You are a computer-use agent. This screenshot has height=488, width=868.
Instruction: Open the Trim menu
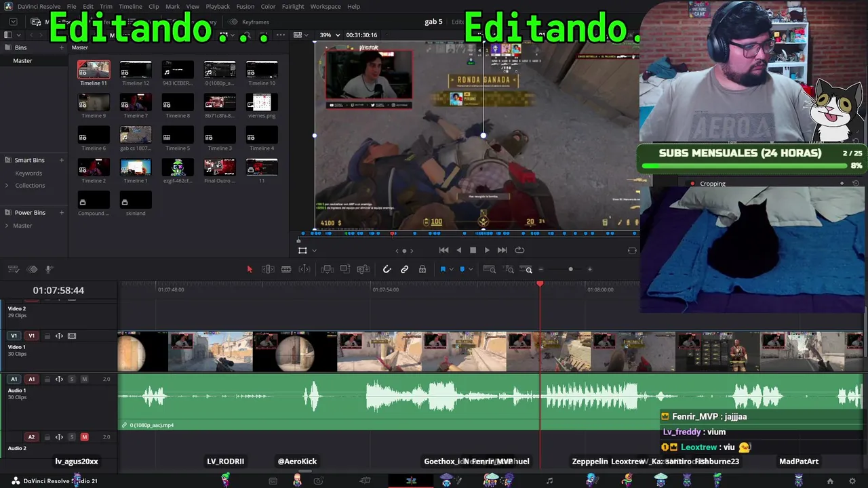tap(106, 6)
